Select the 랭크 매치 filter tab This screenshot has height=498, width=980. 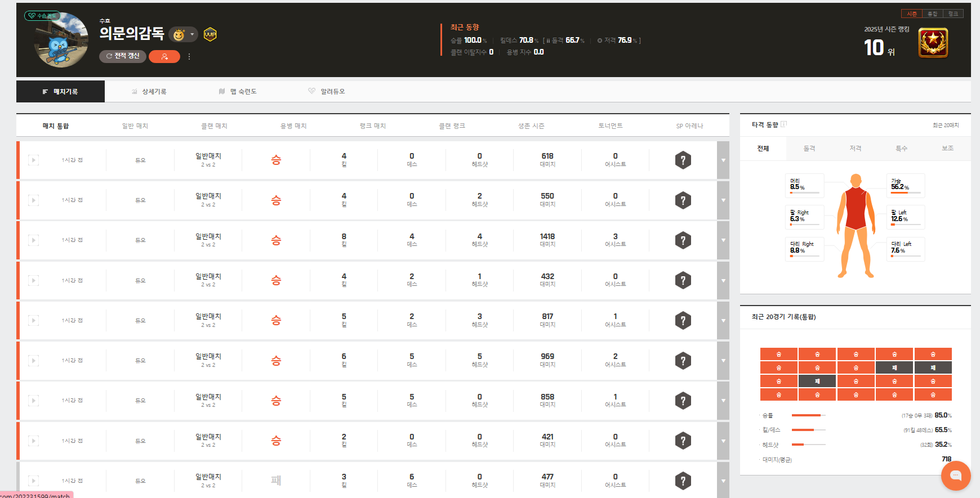[x=372, y=126]
